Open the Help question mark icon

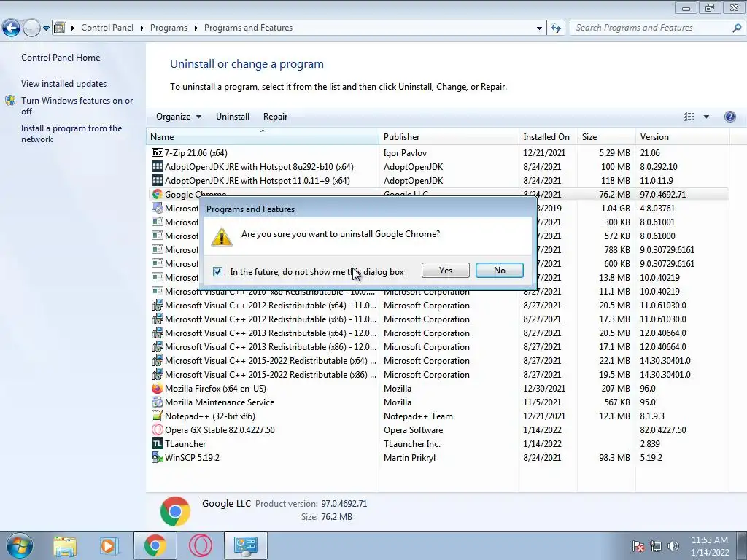[x=729, y=117]
